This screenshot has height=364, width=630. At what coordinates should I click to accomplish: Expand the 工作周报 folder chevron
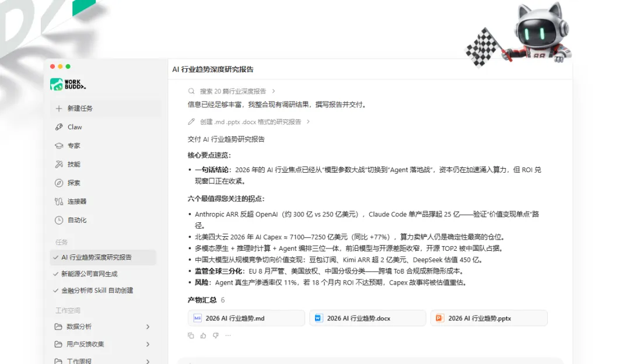click(148, 361)
